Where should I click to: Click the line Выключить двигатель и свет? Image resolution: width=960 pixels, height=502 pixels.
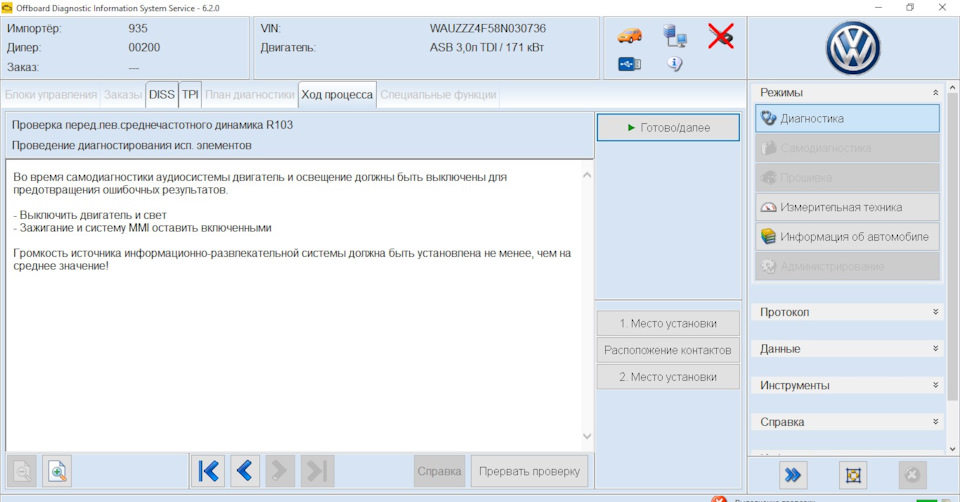pos(89,215)
